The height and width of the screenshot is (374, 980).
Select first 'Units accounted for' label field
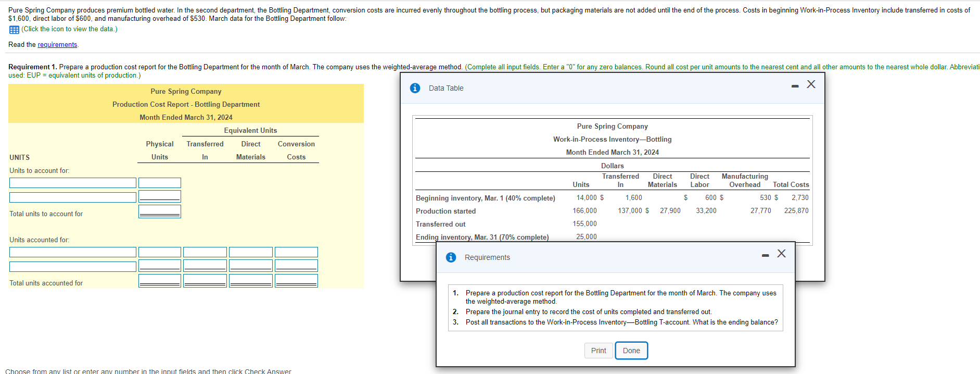click(x=73, y=252)
